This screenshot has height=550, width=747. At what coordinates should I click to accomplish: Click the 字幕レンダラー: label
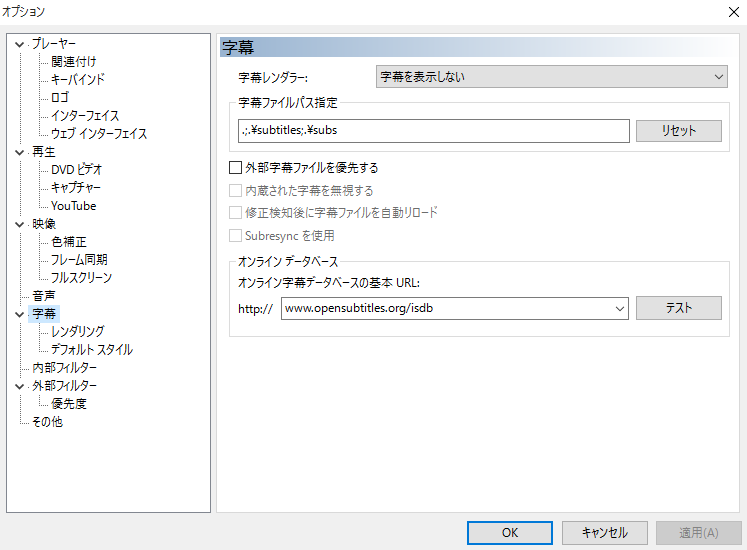pos(273,78)
